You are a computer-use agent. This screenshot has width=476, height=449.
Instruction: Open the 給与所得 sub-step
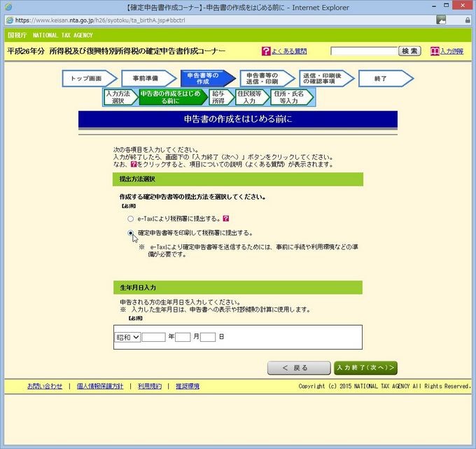click(218, 97)
